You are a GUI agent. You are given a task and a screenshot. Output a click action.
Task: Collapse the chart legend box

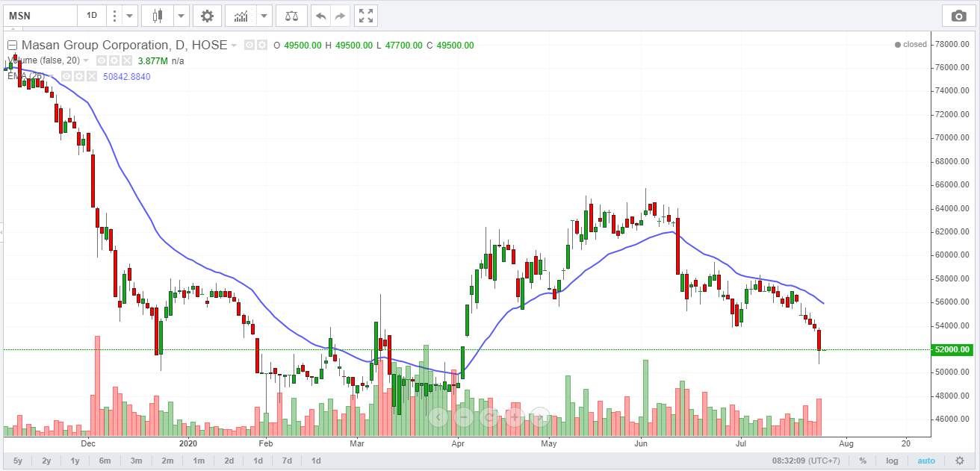(12, 46)
